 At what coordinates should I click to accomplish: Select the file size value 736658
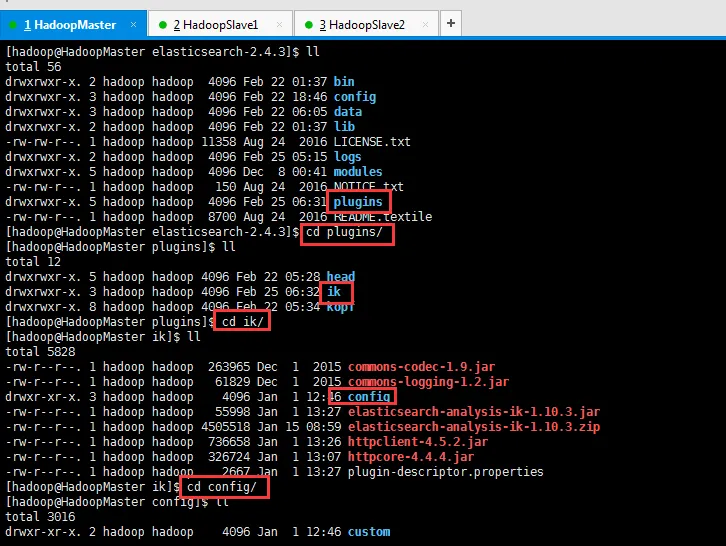point(229,442)
